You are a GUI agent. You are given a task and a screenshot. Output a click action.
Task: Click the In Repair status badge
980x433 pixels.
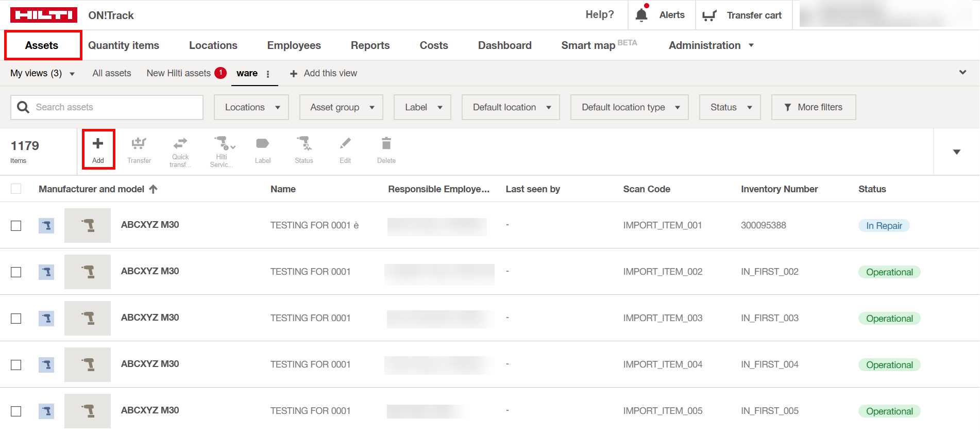pyautogui.click(x=884, y=226)
